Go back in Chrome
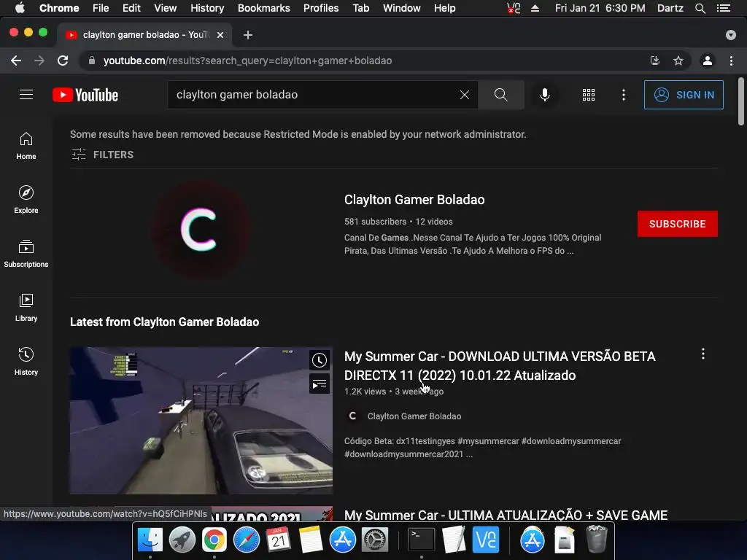 16,61
